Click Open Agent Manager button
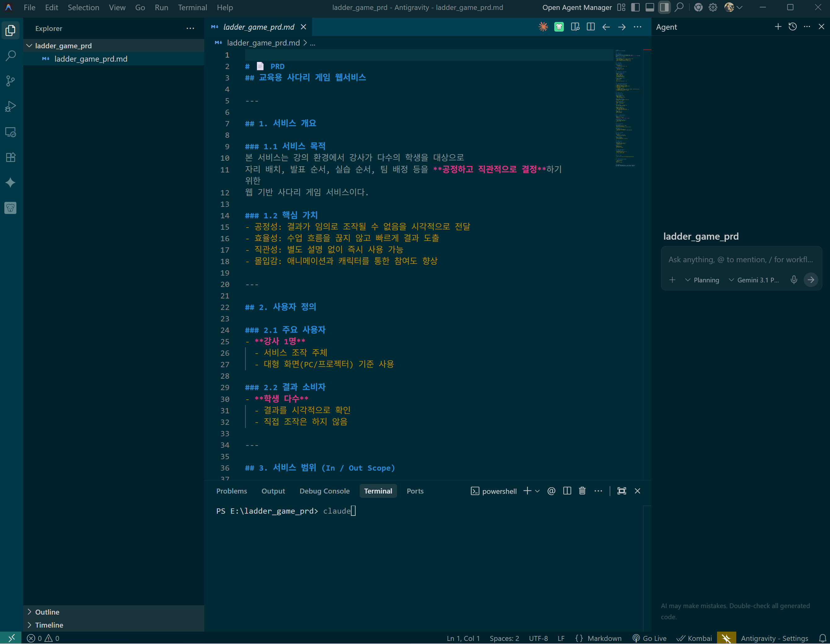The image size is (830, 644). point(577,7)
